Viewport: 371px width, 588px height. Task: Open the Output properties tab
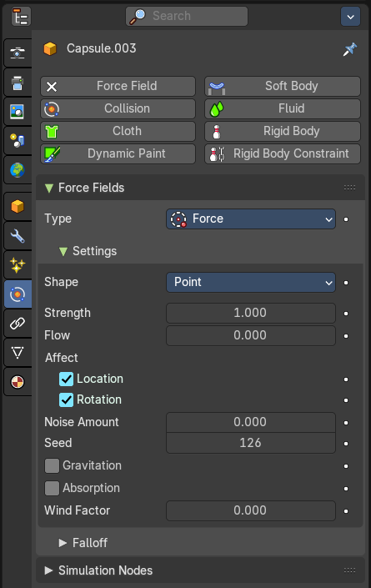coord(18,82)
